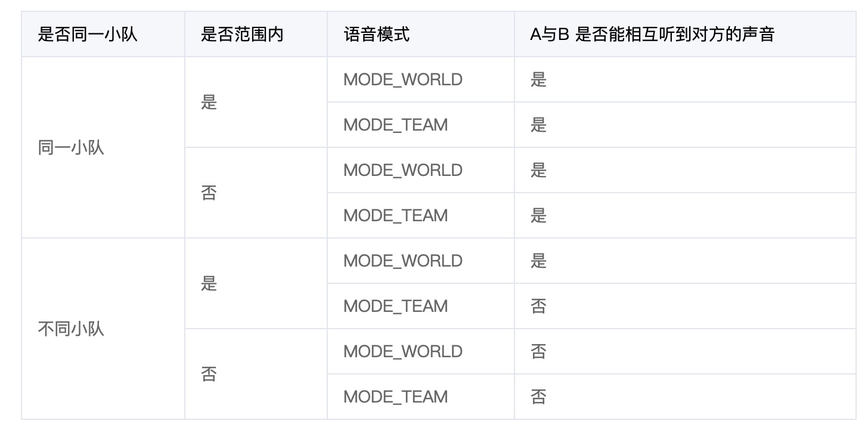
Task: Click the result 否 in the last table row
Action: pyautogui.click(x=538, y=397)
